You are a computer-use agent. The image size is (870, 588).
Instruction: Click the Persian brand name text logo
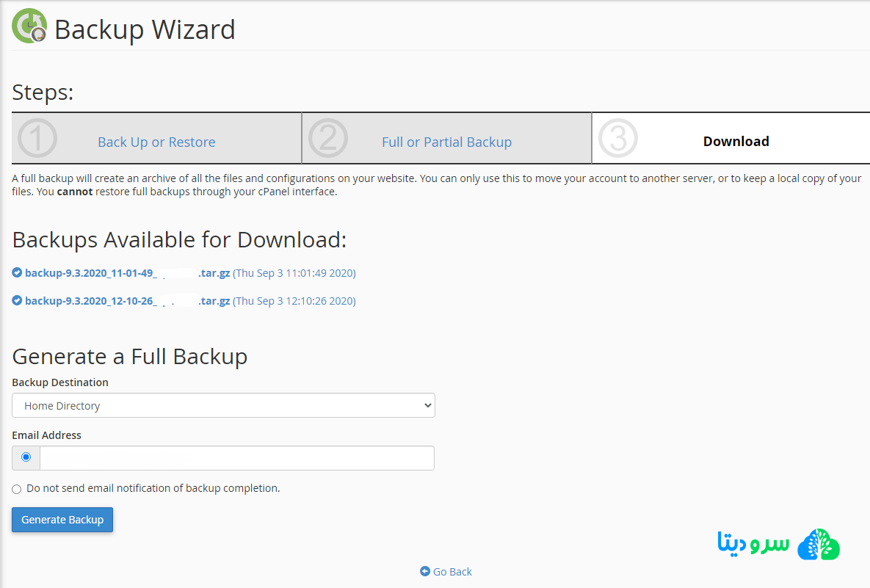753,543
